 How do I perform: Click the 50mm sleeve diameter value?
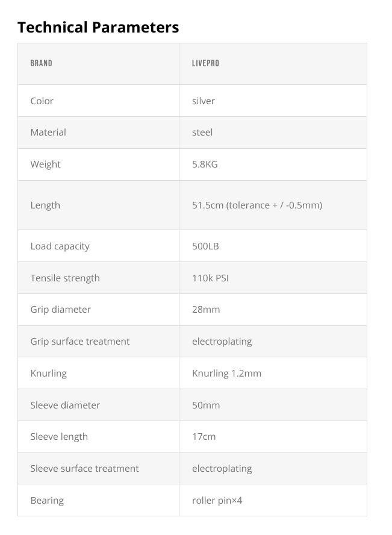point(206,405)
